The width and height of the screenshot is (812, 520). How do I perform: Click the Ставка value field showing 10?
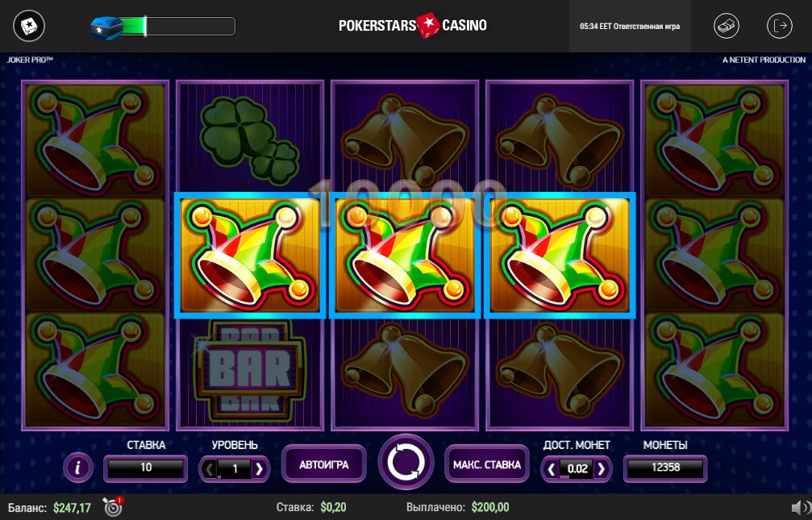[145, 468]
